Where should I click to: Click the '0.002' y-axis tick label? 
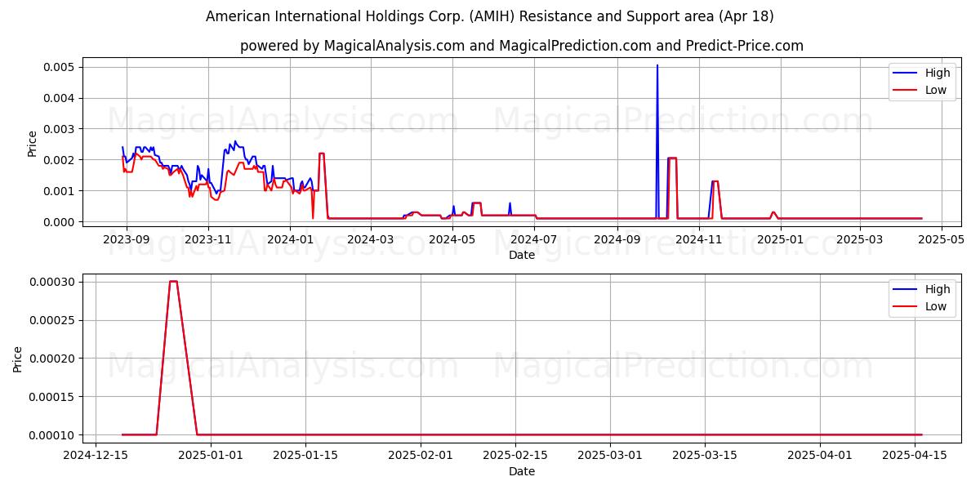click(x=60, y=160)
